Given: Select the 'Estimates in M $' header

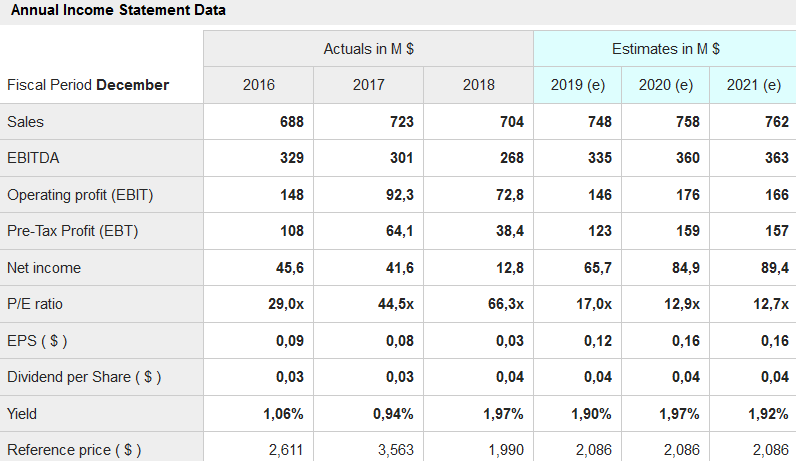Looking at the screenshot, I should point(665,48).
